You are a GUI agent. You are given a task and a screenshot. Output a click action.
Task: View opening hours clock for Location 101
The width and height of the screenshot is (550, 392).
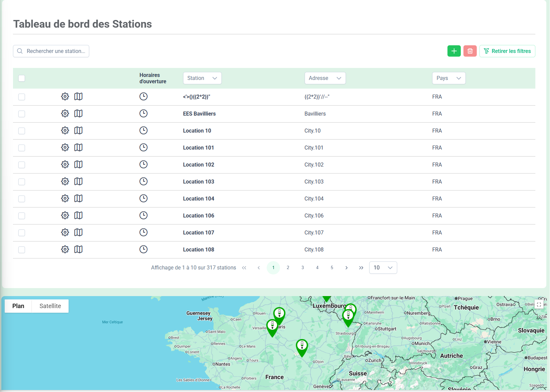pyautogui.click(x=143, y=148)
